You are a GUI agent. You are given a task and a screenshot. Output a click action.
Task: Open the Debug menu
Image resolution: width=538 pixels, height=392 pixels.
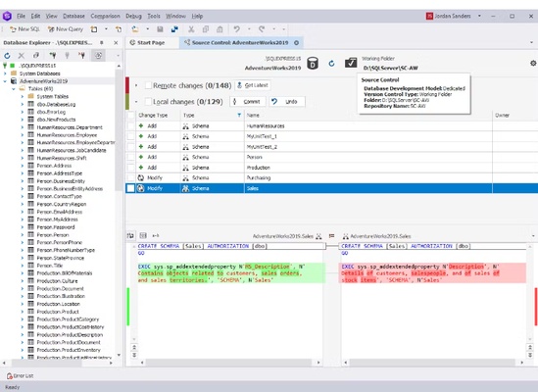(x=133, y=16)
